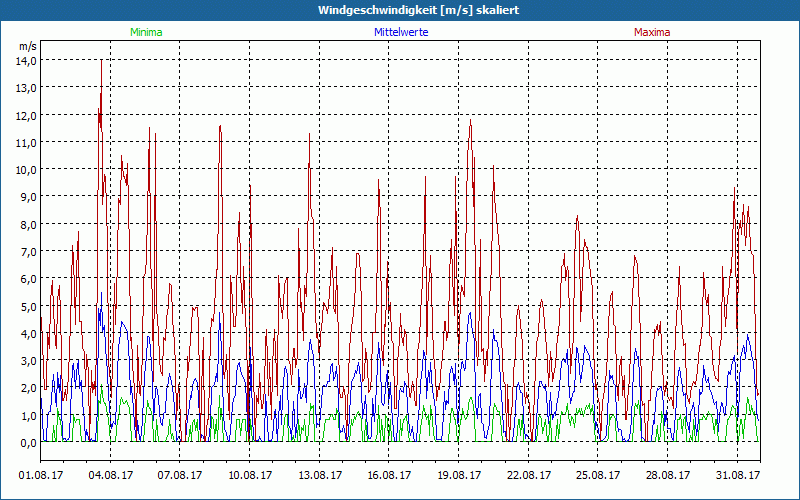The width and height of the screenshot is (800, 500).
Task: Click the 7,0 y-axis value
Action: 28,252
